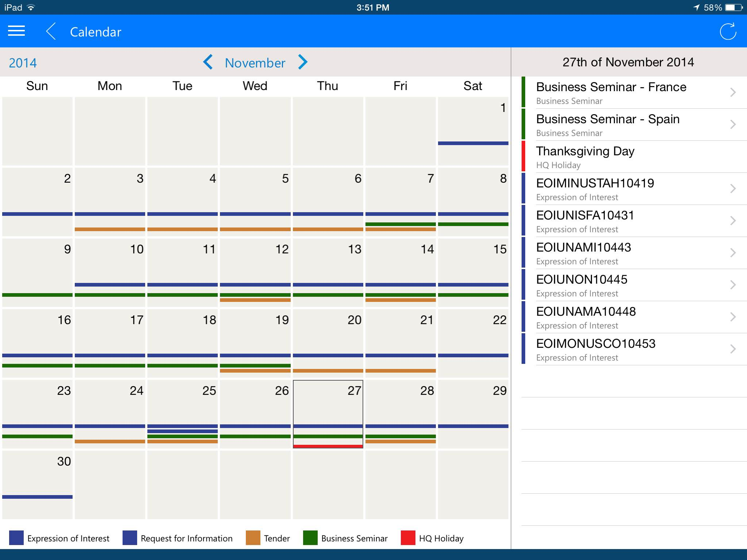Image resolution: width=747 pixels, height=560 pixels.
Task: Click the Request for Information legend square
Action: [129, 538]
